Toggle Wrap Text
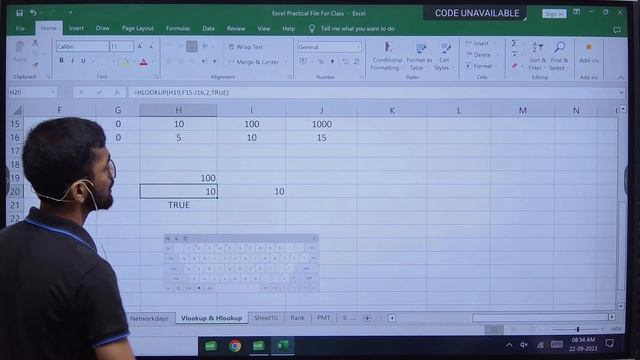 point(246,47)
